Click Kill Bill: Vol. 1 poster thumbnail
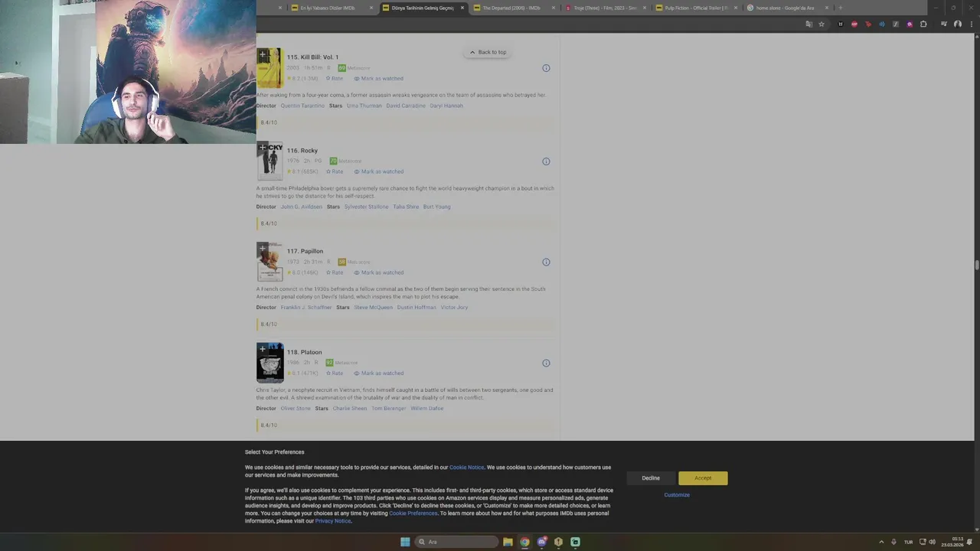This screenshot has width=980, height=551. click(269, 69)
